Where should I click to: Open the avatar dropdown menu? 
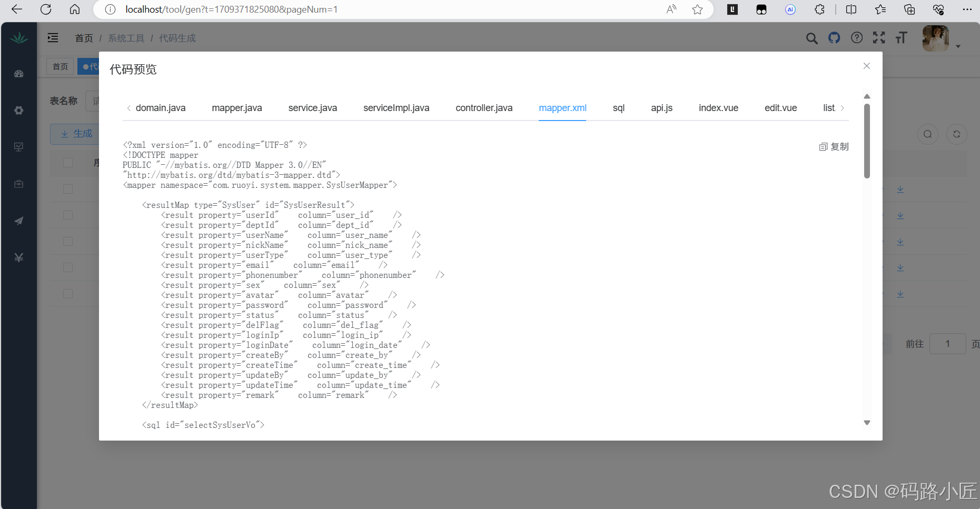coord(937,38)
